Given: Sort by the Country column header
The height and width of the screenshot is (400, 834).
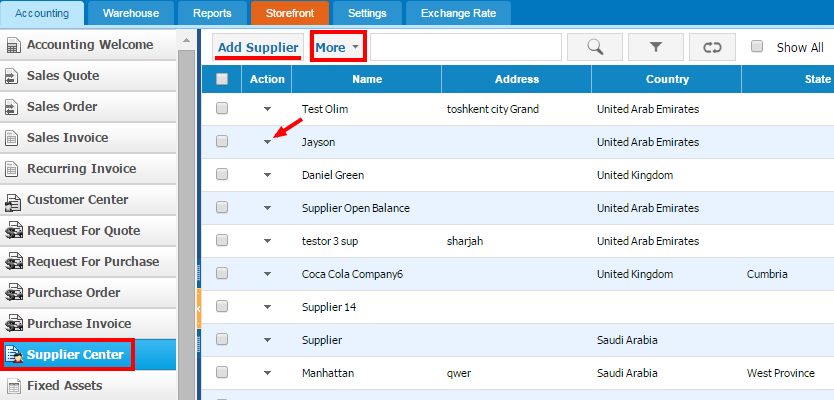Looking at the screenshot, I should pos(667,79).
